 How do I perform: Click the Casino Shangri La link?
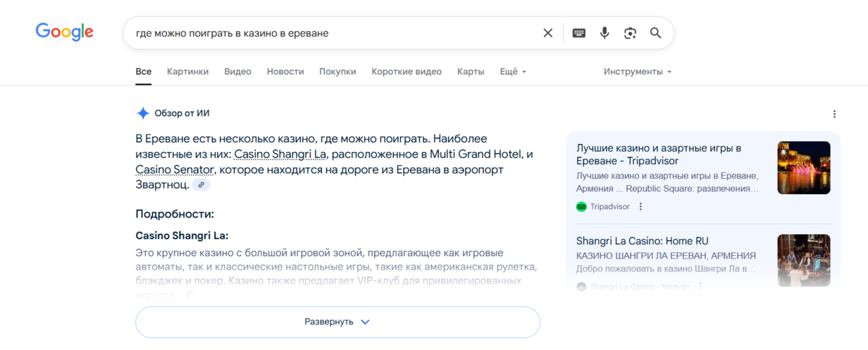[280, 154]
